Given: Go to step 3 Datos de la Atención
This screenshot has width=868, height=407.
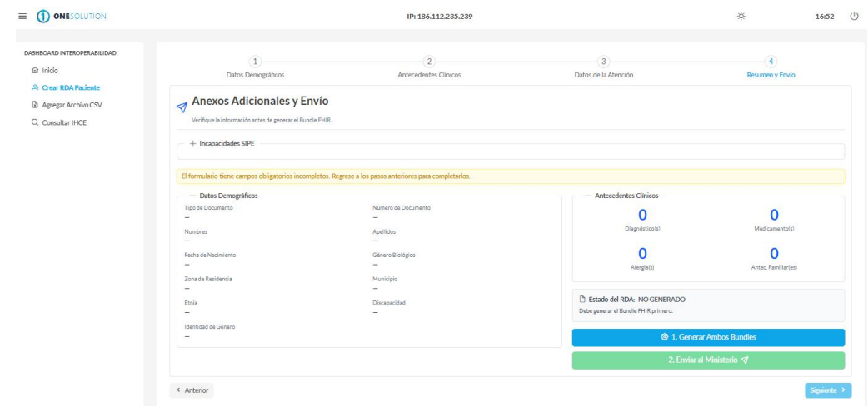Looking at the screenshot, I should [x=604, y=67].
